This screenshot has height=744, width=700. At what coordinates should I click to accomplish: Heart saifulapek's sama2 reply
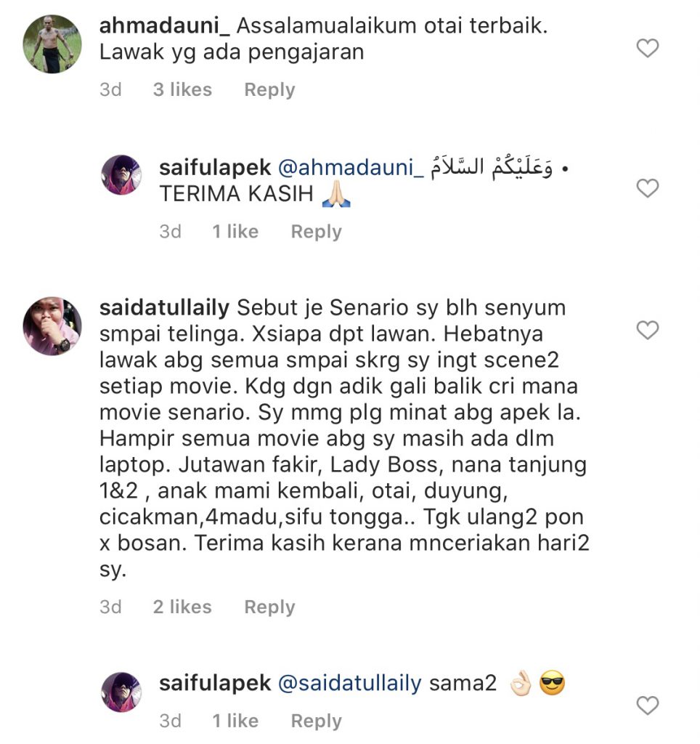[648, 705]
